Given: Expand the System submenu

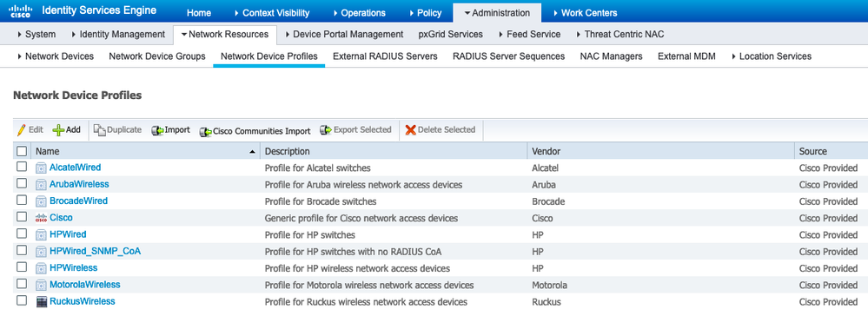Looking at the screenshot, I should [36, 35].
